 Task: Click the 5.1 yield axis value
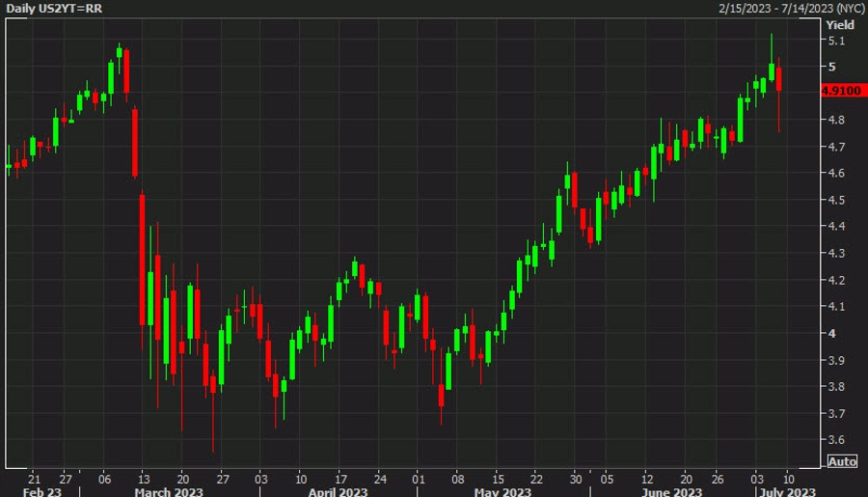tap(836, 41)
